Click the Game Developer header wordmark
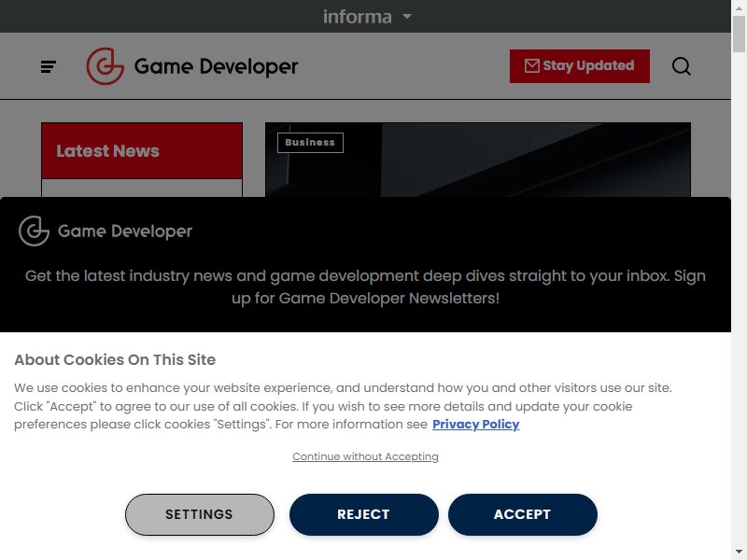 point(216,66)
